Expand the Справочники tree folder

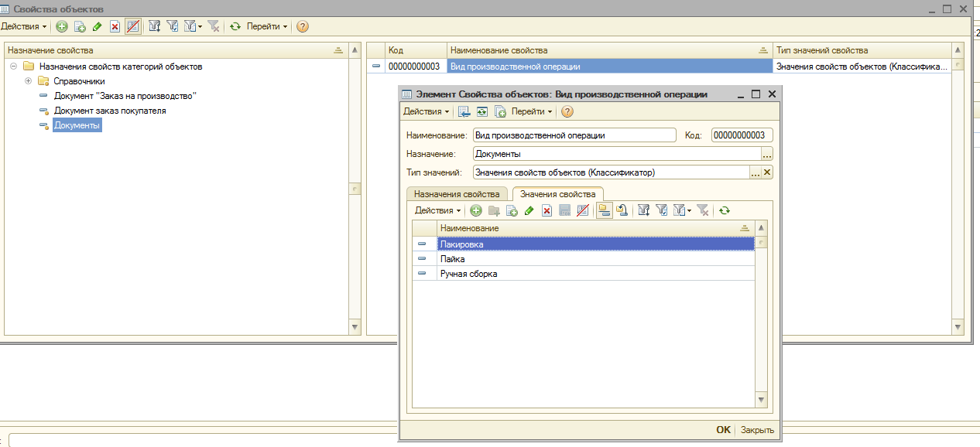[29, 81]
